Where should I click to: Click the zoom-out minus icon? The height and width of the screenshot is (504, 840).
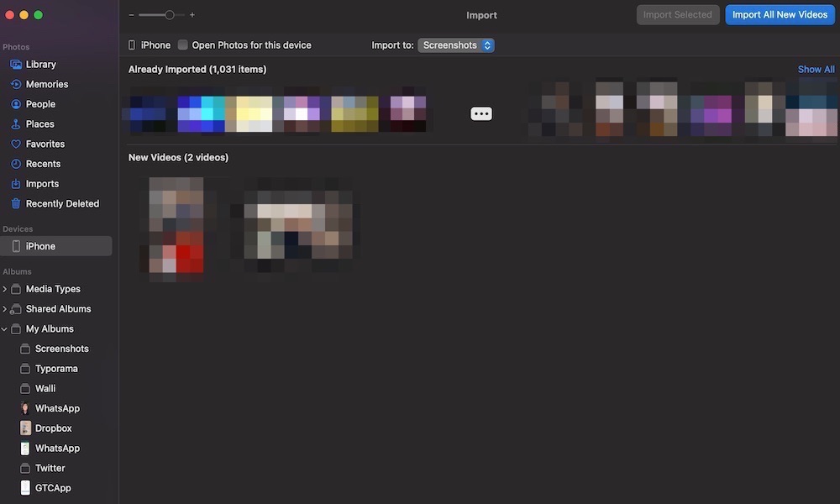131,15
